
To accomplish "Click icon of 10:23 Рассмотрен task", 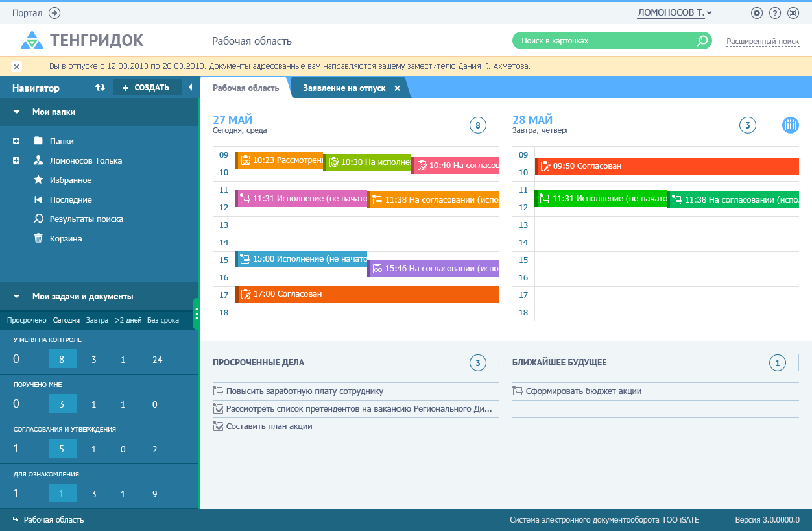I will pyautogui.click(x=245, y=160).
